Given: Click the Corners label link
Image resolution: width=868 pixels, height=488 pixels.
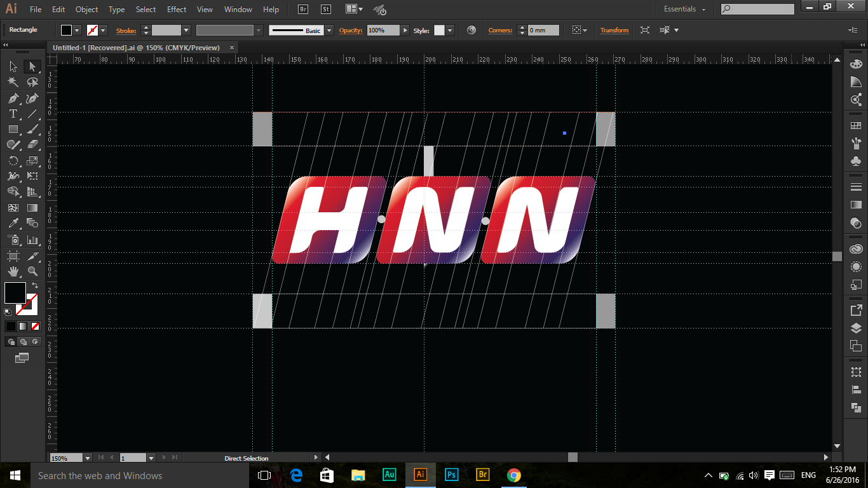Looking at the screenshot, I should [x=500, y=30].
